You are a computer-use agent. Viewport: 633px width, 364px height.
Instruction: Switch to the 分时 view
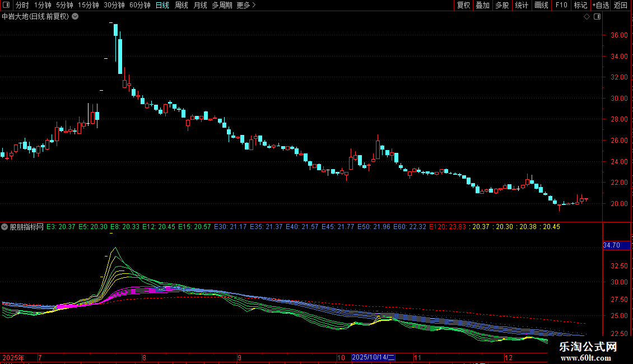point(22,5)
